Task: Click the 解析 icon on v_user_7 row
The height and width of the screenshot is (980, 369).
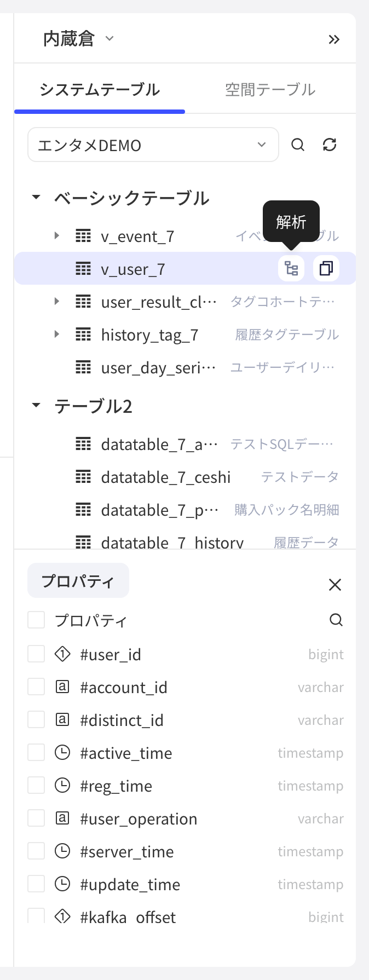Action: click(291, 268)
